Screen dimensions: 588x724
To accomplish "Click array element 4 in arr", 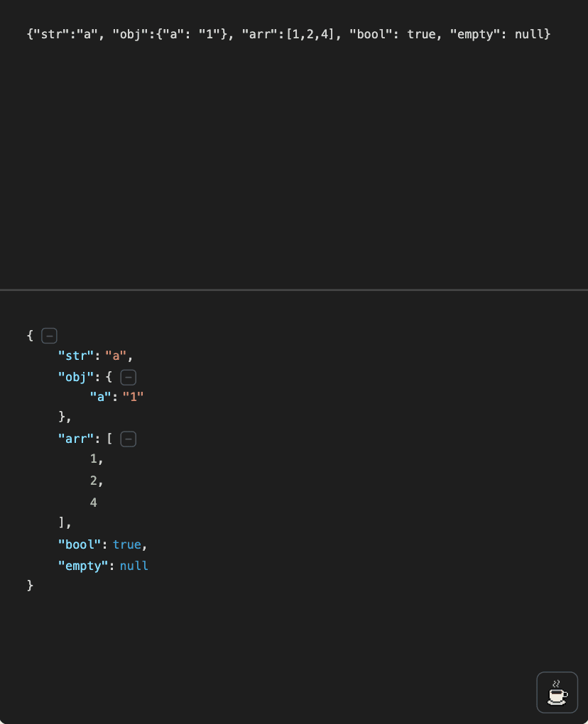I will 94,503.
